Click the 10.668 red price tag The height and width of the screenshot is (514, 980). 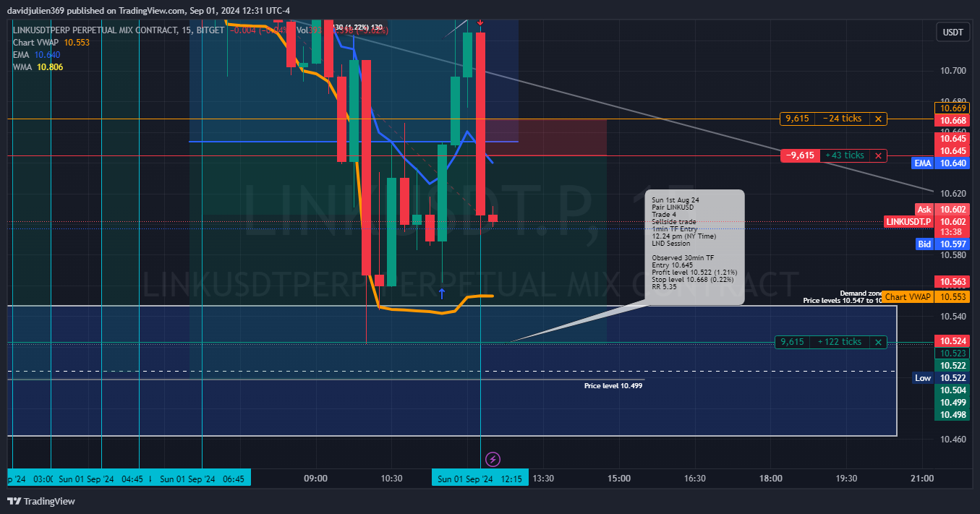point(951,121)
